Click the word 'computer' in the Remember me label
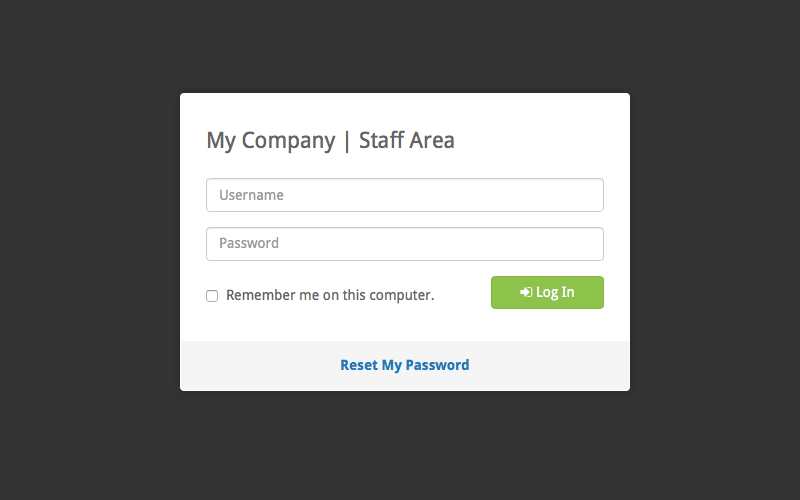The image size is (800, 500). point(399,295)
